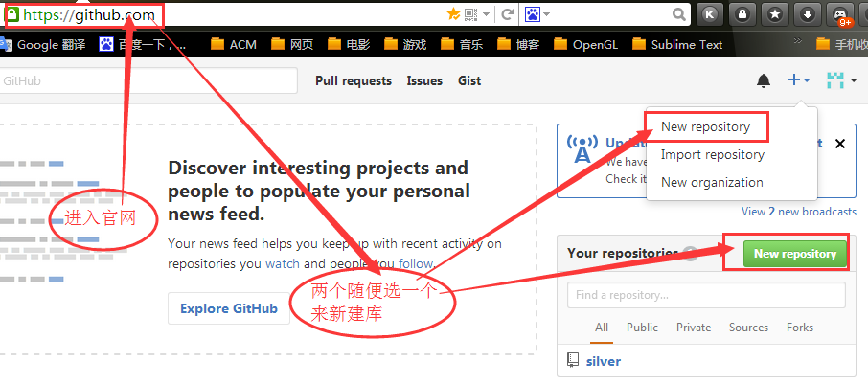868x384 pixels.
Task: Click the Discover interesting projects heading
Action: click(x=319, y=191)
